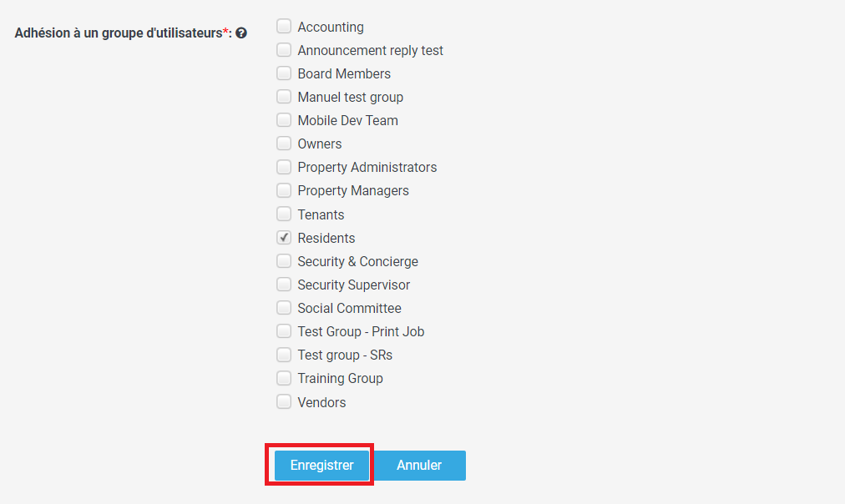Check Security & Concierge checkbox
845x504 pixels.
coord(284,260)
